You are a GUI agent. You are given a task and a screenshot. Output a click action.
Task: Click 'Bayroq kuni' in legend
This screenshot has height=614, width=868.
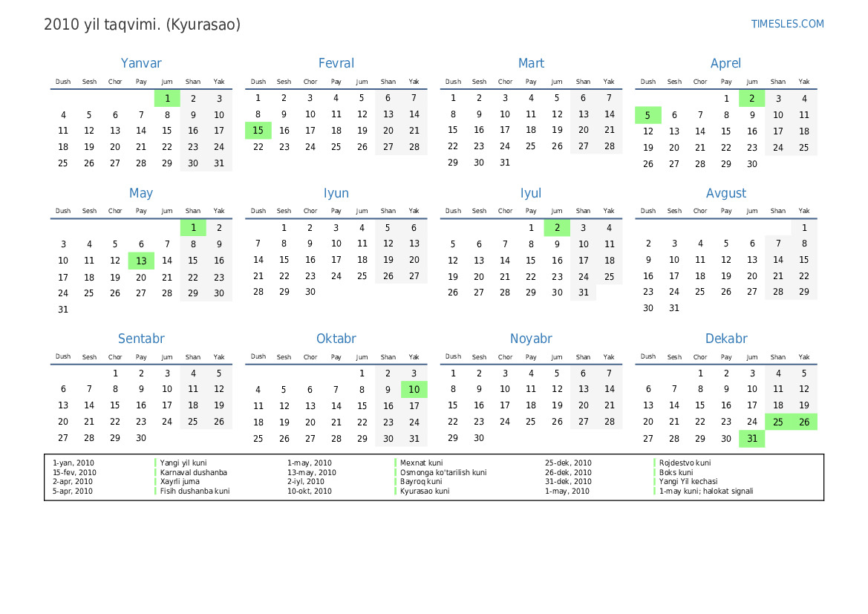421,482
